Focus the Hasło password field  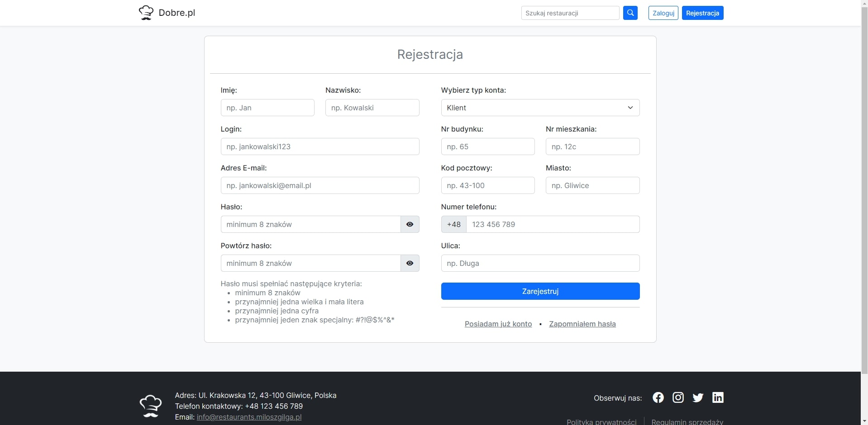[311, 224]
